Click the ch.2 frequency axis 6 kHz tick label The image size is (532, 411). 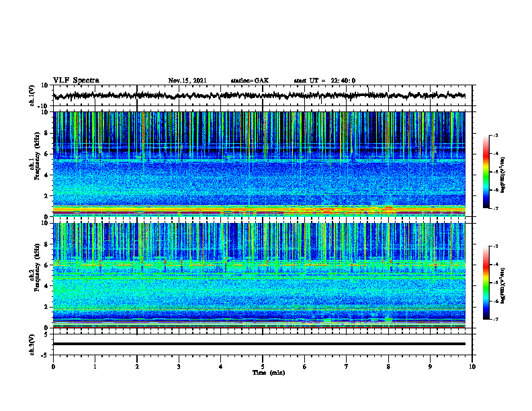pyautogui.click(x=47, y=265)
